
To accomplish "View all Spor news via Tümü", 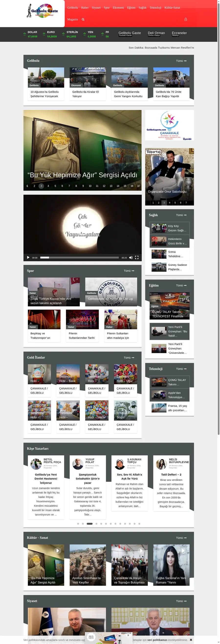I will click(129, 271).
